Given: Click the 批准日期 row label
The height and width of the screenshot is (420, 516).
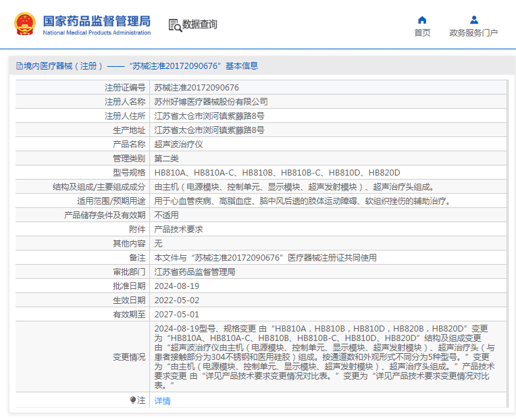Looking at the screenshot, I should click(x=129, y=286).
